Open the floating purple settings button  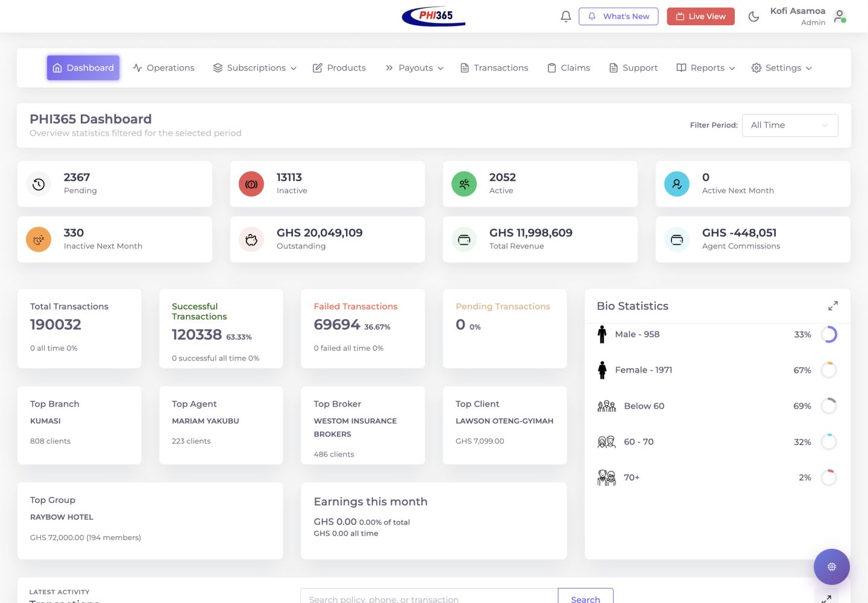pos(831,566)
